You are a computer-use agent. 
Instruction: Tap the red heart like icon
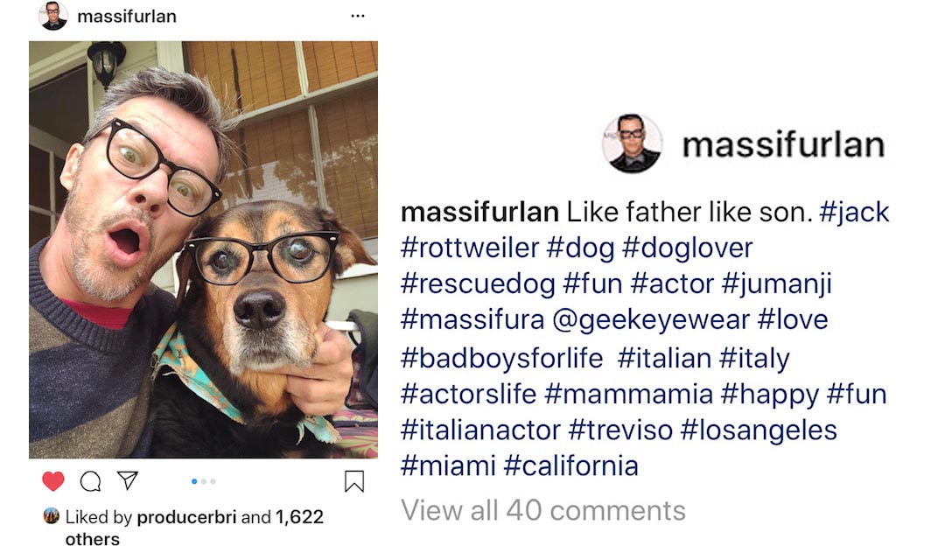[x=53, y=481]
